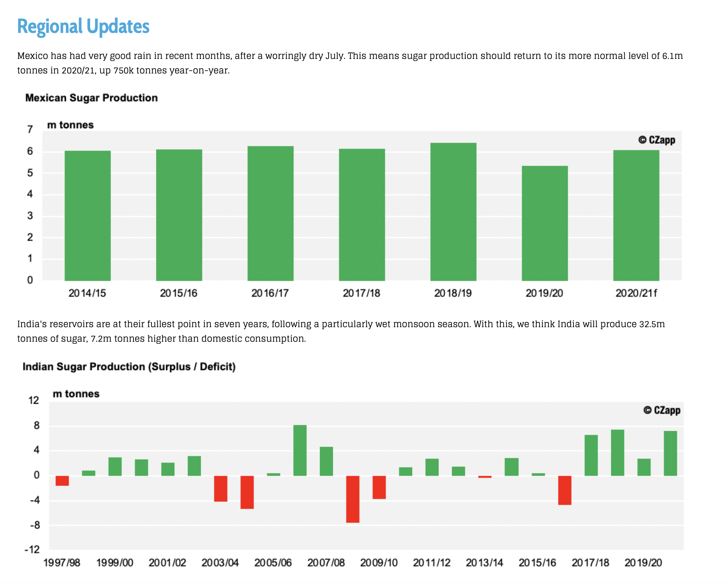This screenshot has width=728, height=585.
Task: Click the y-axis value 12 on Indian chart
Action: coord(34,400)
